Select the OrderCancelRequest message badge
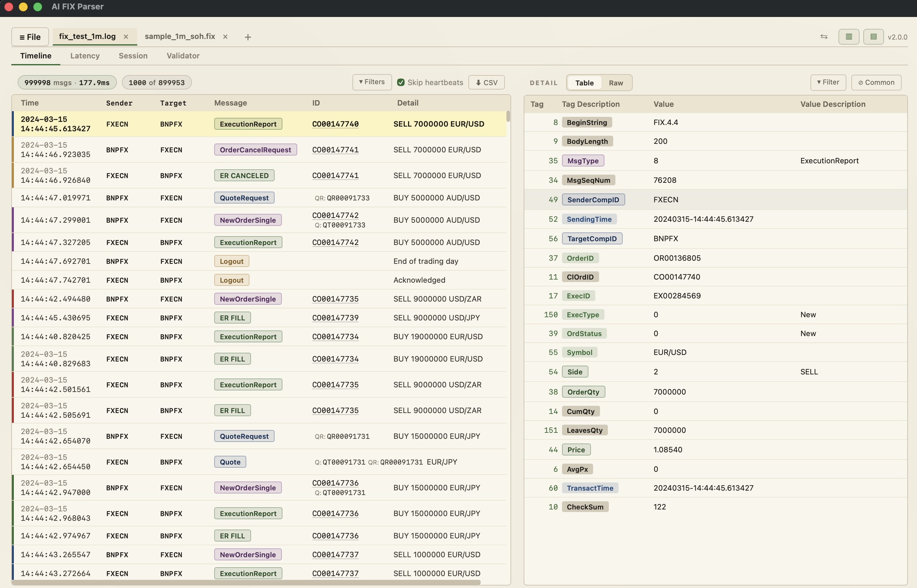Screen dimensions: 917x588 point(255,150)
